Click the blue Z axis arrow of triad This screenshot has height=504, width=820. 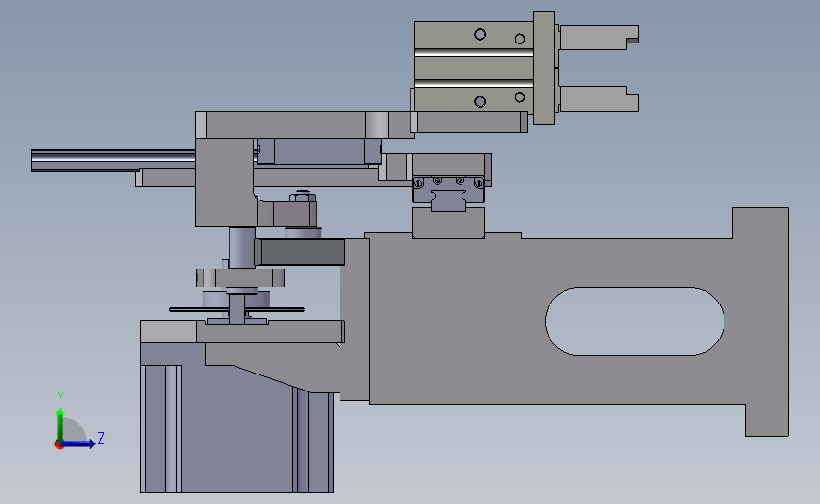(x=79, y=443)
